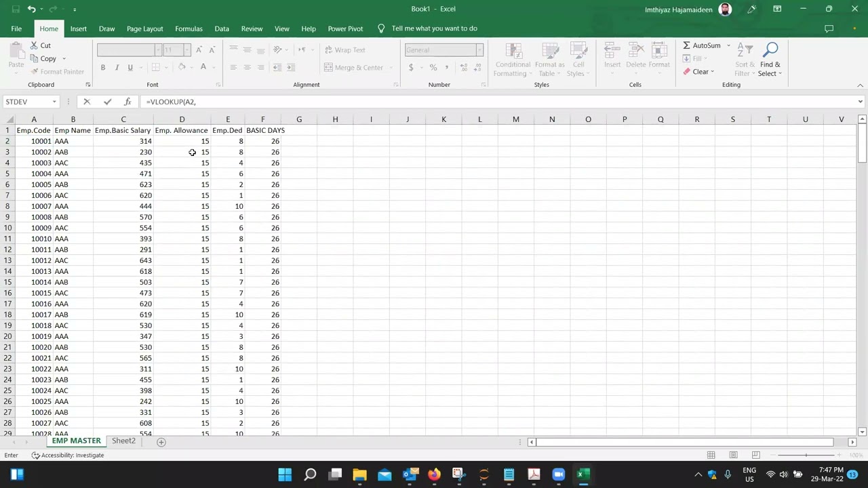Toggle the percent style button
Viewport: 868px width, 488px height.
tap(433, 67)
